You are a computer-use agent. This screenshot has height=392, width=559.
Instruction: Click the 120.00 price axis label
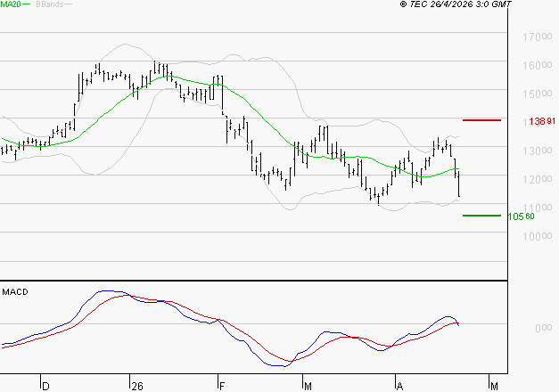tap(538, 179)
